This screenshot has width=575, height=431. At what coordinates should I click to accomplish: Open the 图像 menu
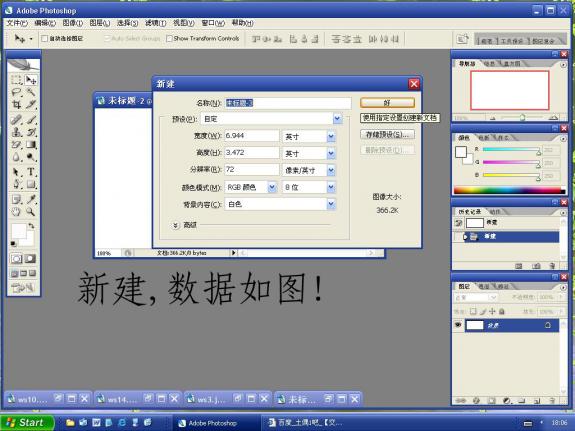coord(72,23)
